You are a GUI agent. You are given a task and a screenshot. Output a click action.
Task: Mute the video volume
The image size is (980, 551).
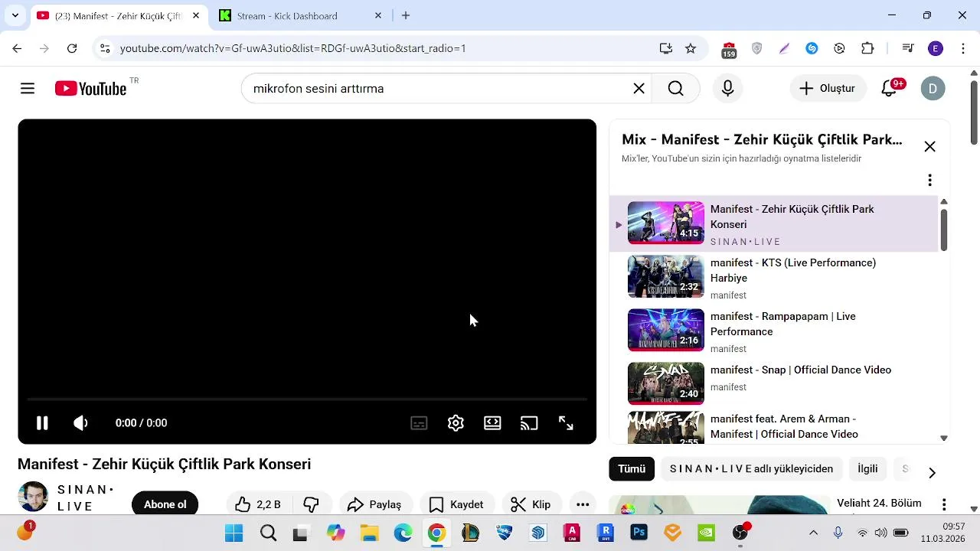(x=80, y=423)
